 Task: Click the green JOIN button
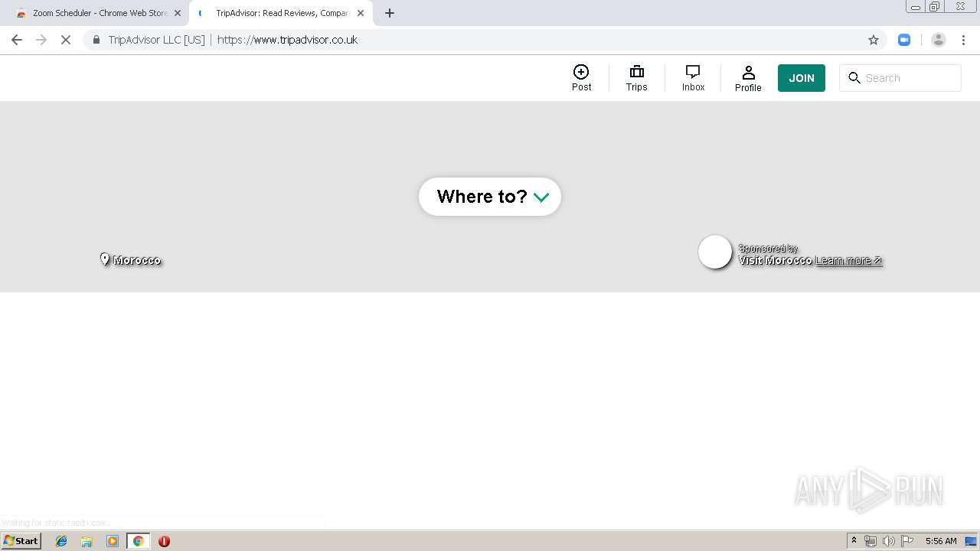pyautogui.click(x=802, y=78)
